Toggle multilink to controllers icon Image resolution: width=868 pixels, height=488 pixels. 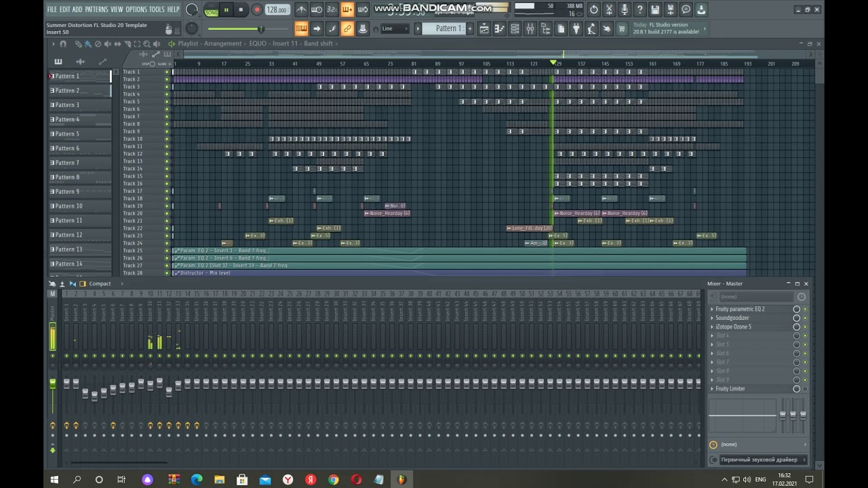[x=347, y=28]
